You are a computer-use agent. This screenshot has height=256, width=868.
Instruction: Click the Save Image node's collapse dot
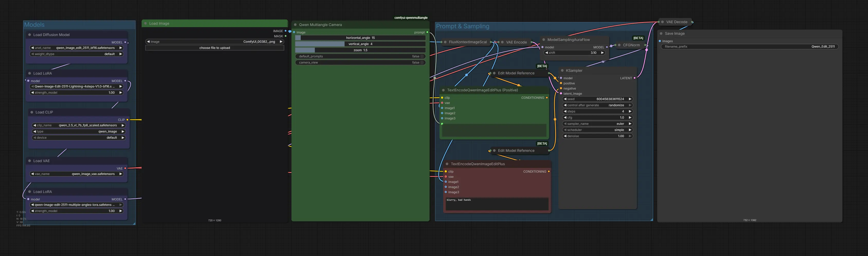coord(661,34)
